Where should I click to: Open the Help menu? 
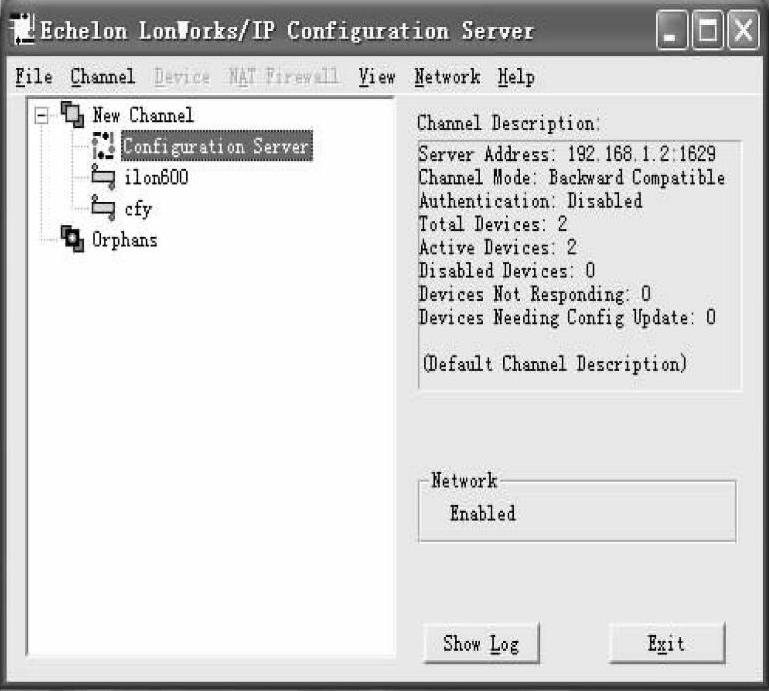pyautogui.click(x=516, y=77)
